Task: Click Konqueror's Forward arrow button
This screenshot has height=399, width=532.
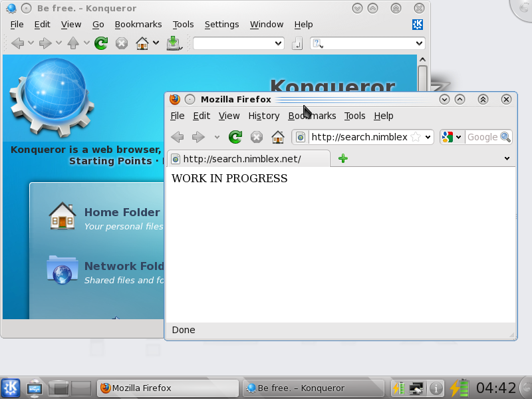Action: coord(45,43)
